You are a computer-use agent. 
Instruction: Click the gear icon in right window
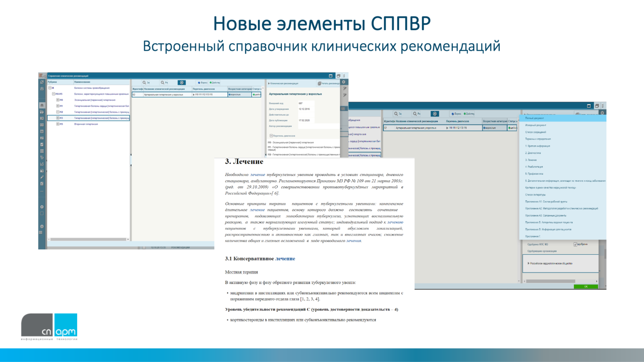(x=602, y=113)
